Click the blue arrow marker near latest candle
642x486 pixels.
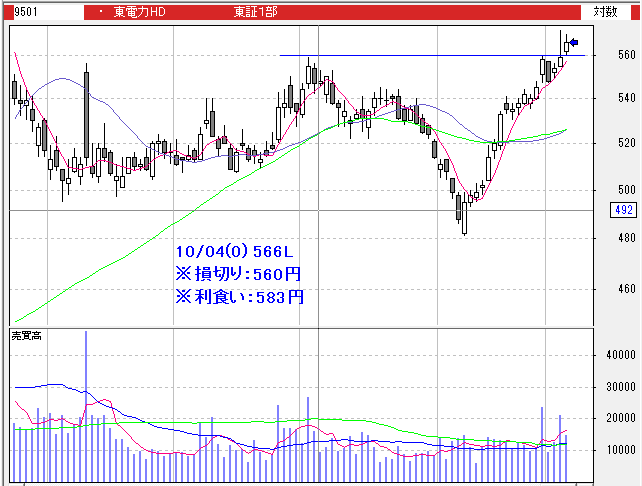coord(574,43)
